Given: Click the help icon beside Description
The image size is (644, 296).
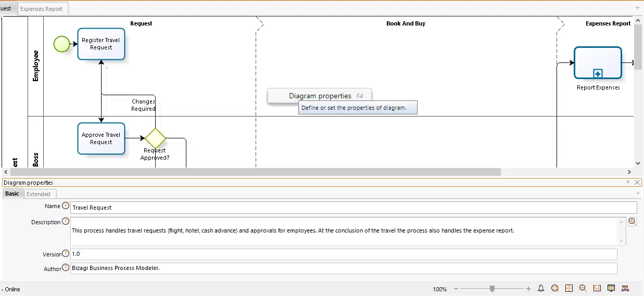Looking at the screenshot, I should [66, 221].
